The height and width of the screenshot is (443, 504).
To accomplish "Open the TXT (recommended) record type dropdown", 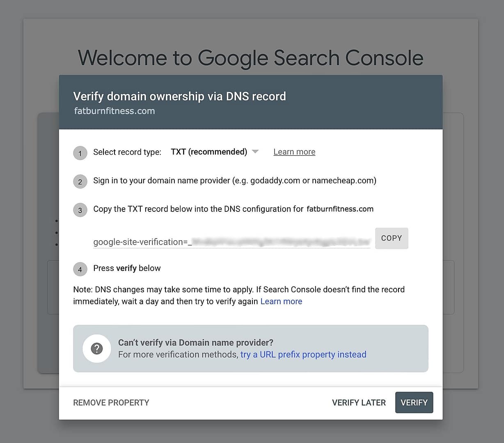I will [x=209, y=152].
